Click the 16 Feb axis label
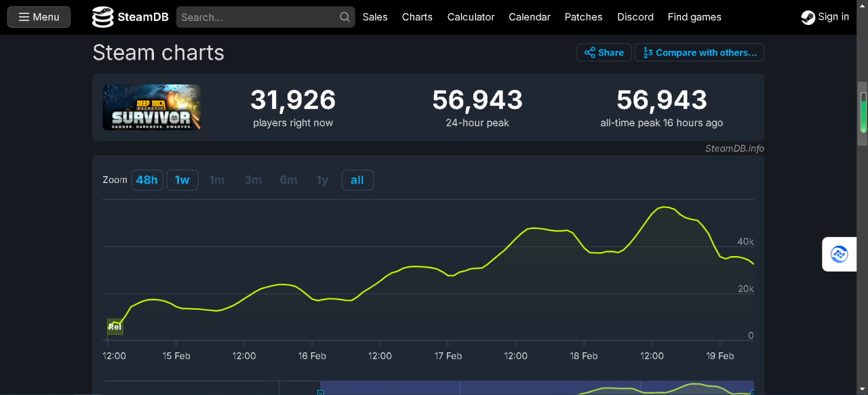Viewport: 868px width, 395px height. click(313, 356)
